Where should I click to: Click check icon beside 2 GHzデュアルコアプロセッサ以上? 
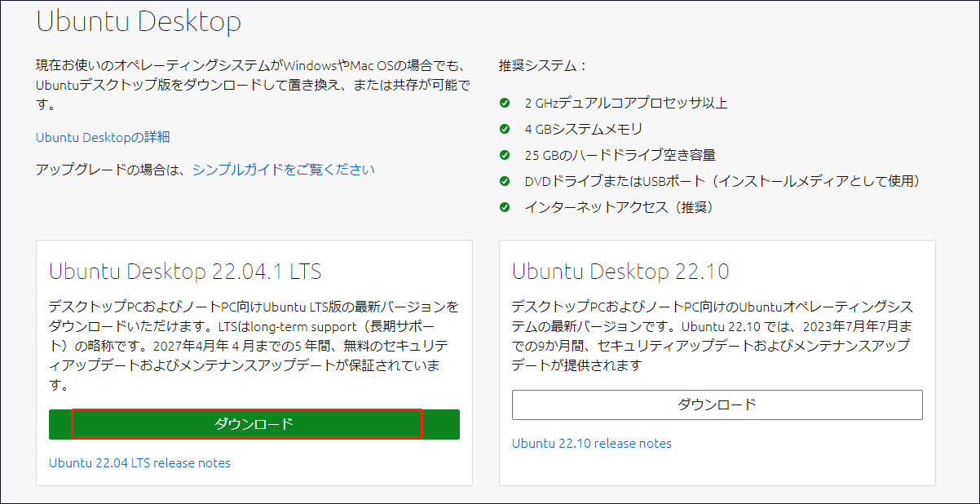[505, 103]
